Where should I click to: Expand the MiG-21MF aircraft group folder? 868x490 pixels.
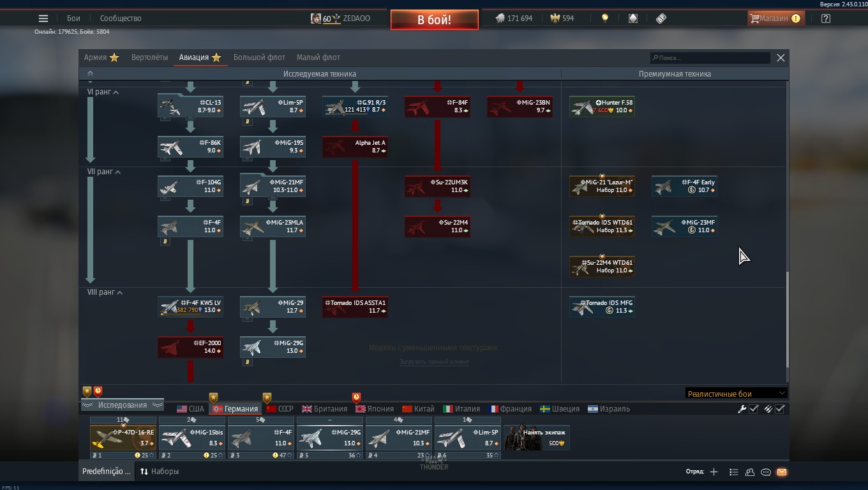(273, 186)
